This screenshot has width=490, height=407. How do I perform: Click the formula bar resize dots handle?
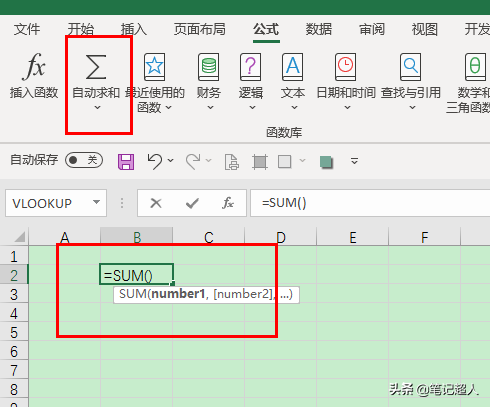pyautogui.click(x=122, y=203)
